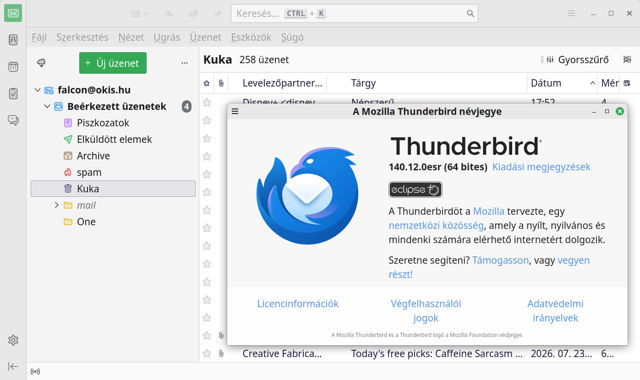Open message "Today's free picks: Caffeine Sarcasm"
Screen dimensions: 640x380
click(x=437, y=353)
